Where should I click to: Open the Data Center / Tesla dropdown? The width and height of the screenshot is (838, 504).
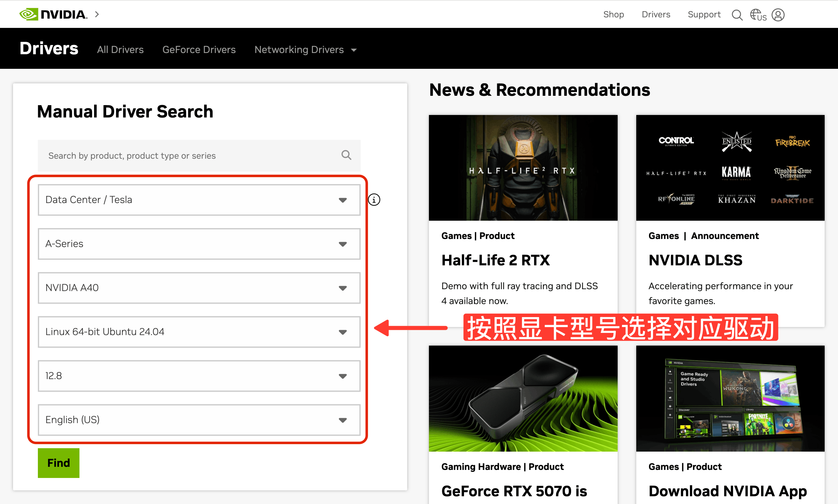[x=199, y=200]
